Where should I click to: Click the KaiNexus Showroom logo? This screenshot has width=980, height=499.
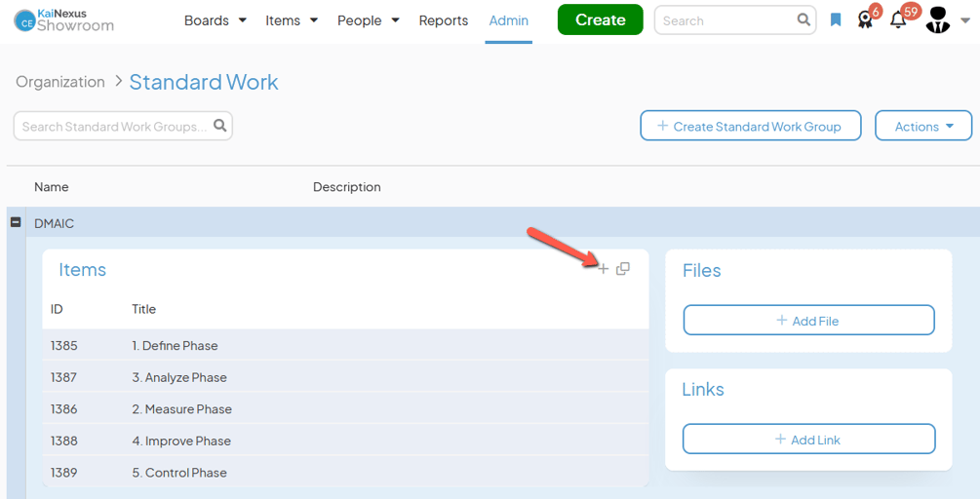click(63, 20)
